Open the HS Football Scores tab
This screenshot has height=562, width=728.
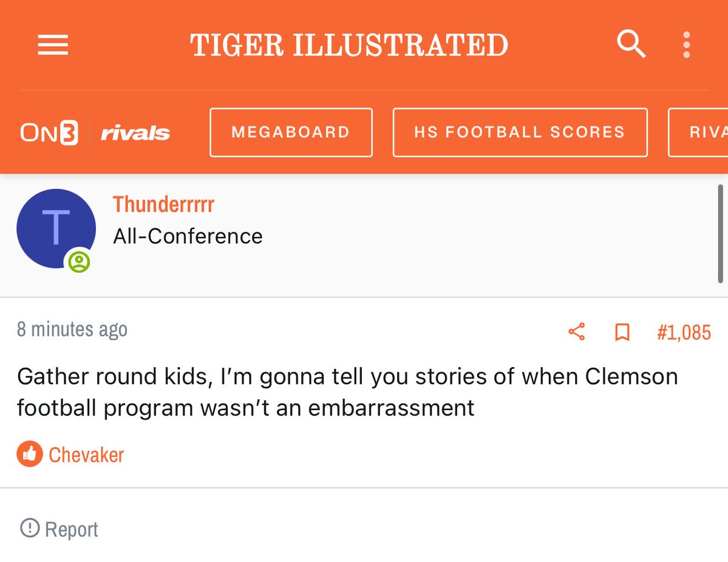(520, 132)
